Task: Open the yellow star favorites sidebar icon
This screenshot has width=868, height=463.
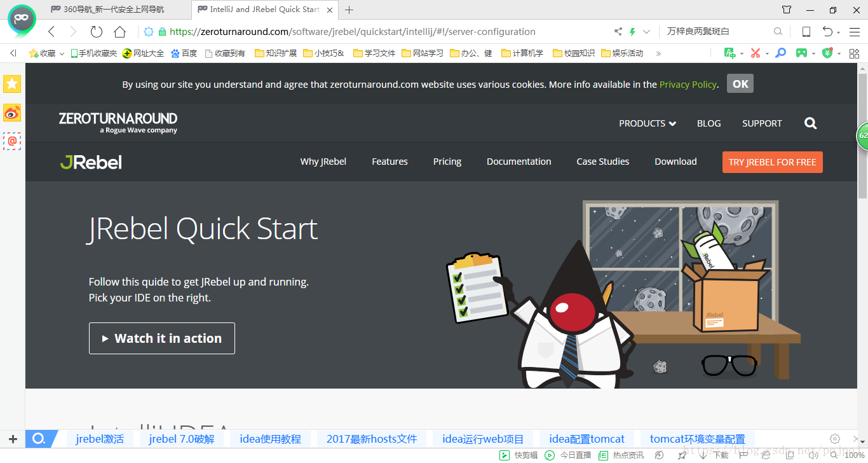Action: click(12, 83)
